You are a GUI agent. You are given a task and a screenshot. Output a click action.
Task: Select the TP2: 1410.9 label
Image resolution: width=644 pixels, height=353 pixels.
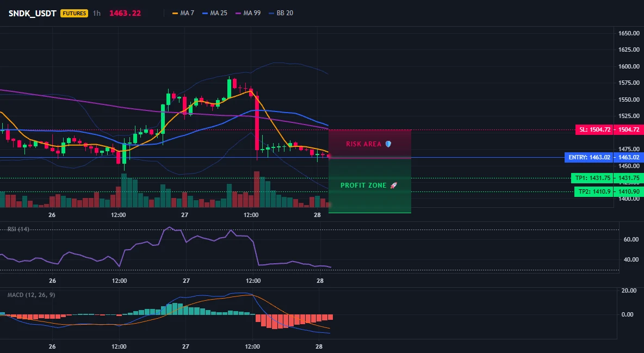(593, 191)
